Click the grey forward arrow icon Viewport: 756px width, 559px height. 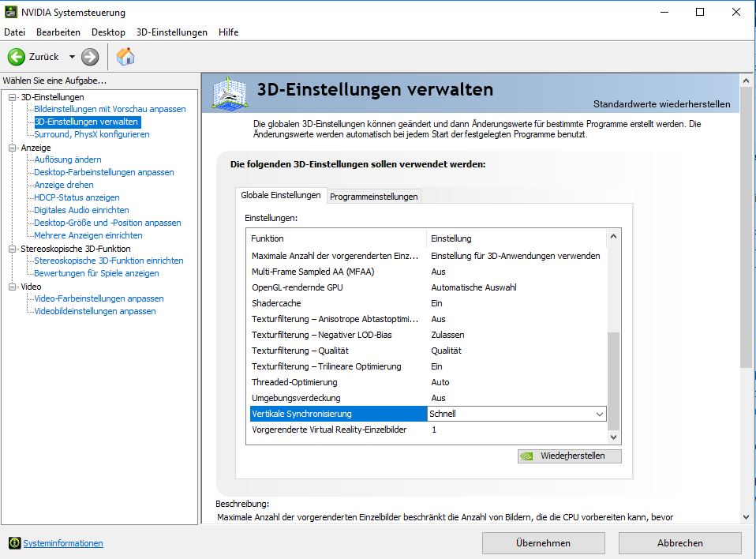90,57
